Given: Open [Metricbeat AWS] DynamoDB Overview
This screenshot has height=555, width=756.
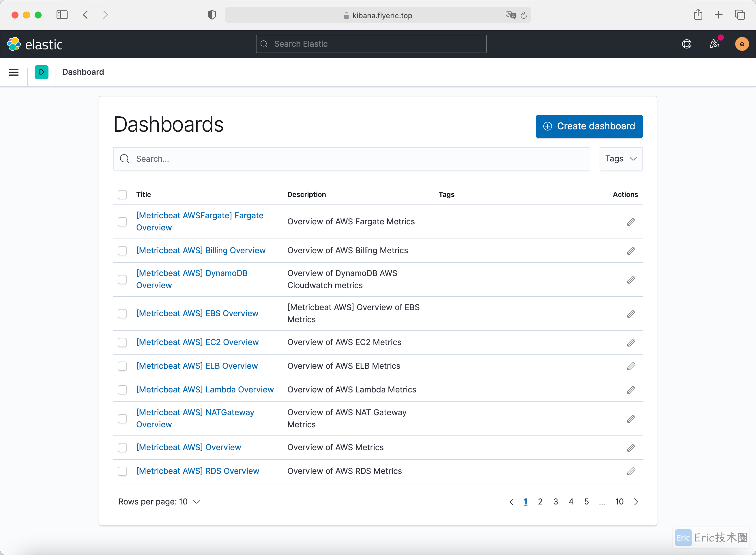Looking at the screenshot, I should coord(192,279).
